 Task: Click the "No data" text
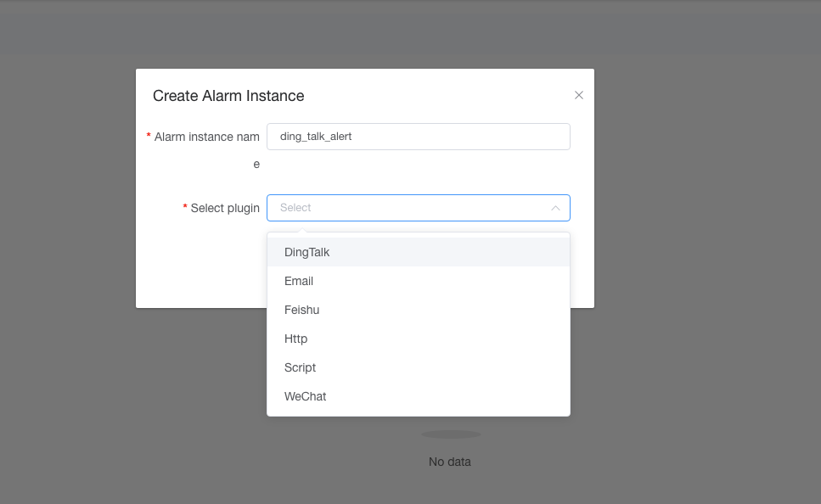tap(450, 462)
